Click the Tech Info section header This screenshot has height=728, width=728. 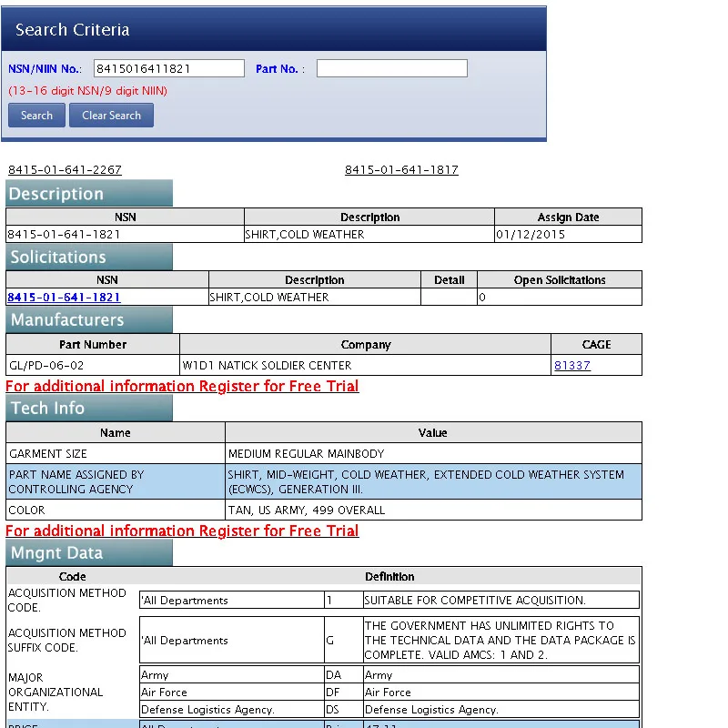coord(88,409)
